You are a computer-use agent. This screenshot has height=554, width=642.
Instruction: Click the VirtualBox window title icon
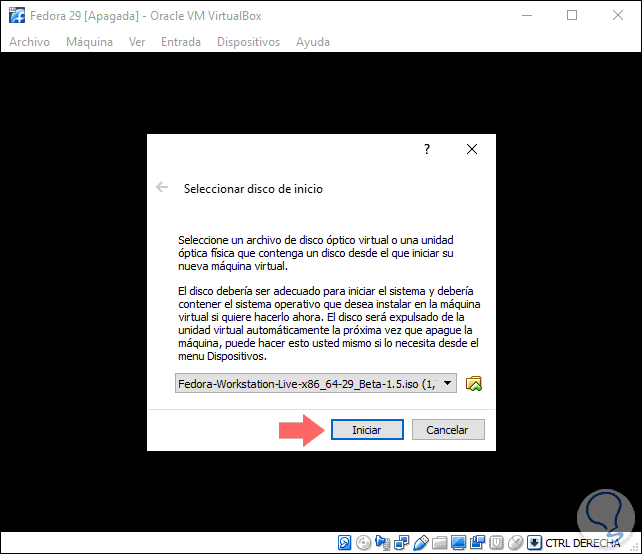coord(17,16)
